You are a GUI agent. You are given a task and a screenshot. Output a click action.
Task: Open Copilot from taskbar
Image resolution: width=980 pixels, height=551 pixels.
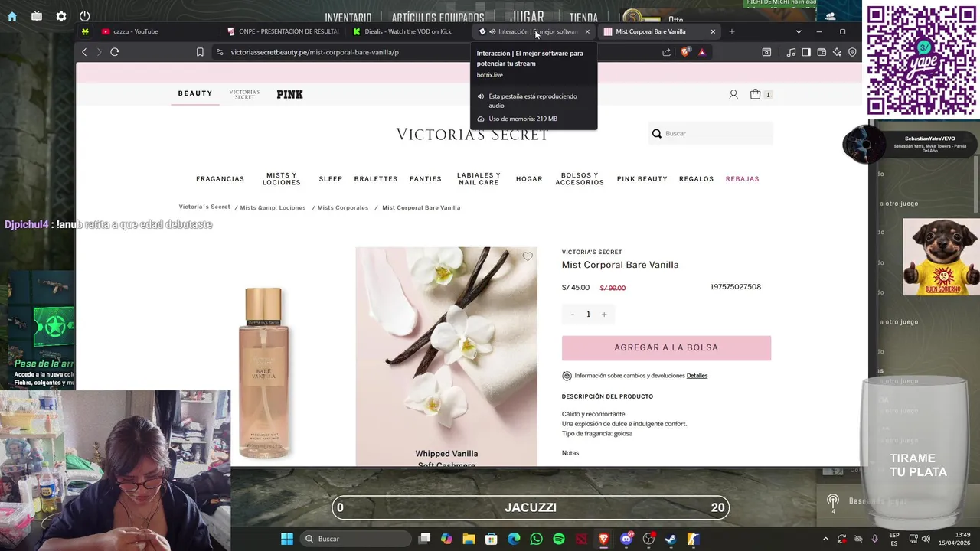tap(446, 539)
